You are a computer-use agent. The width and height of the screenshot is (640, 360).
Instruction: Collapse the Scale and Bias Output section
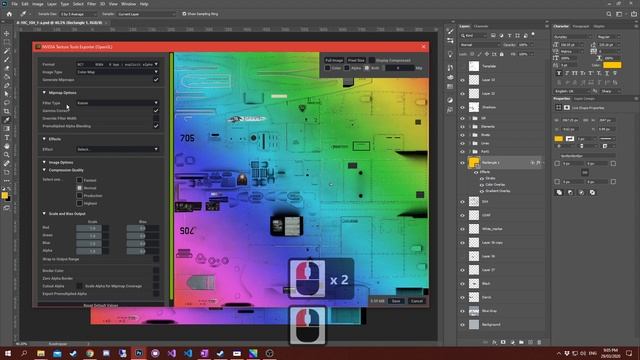44,213
